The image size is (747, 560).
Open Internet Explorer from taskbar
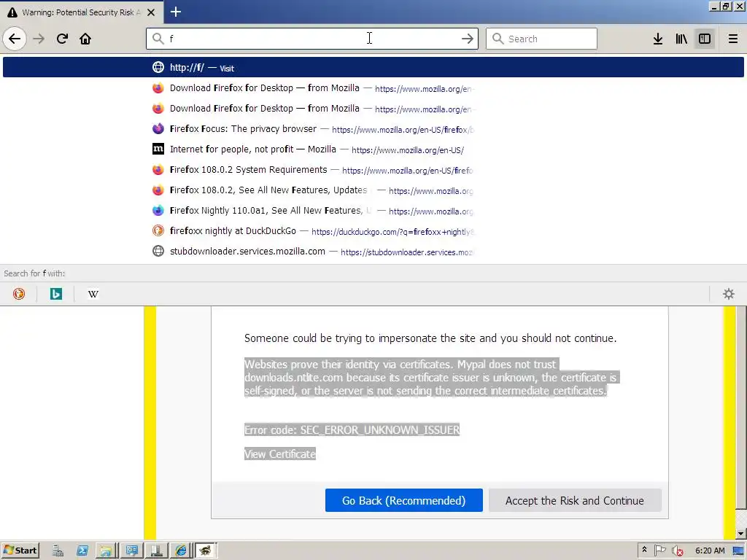tap(181, 551)
